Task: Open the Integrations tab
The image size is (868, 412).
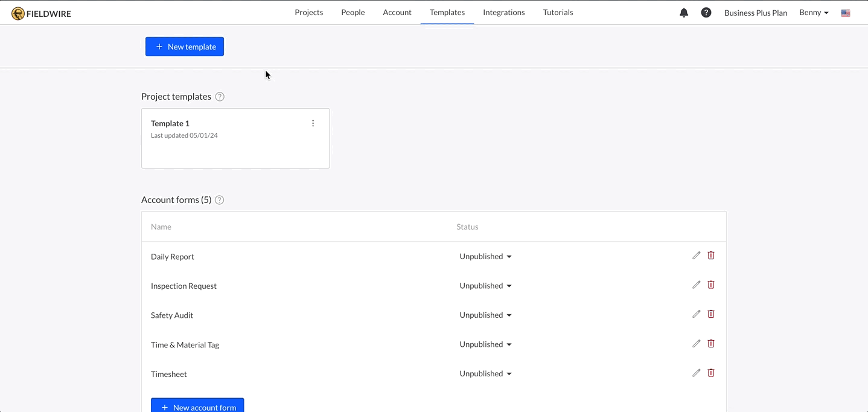Action: tap(503, 12)
